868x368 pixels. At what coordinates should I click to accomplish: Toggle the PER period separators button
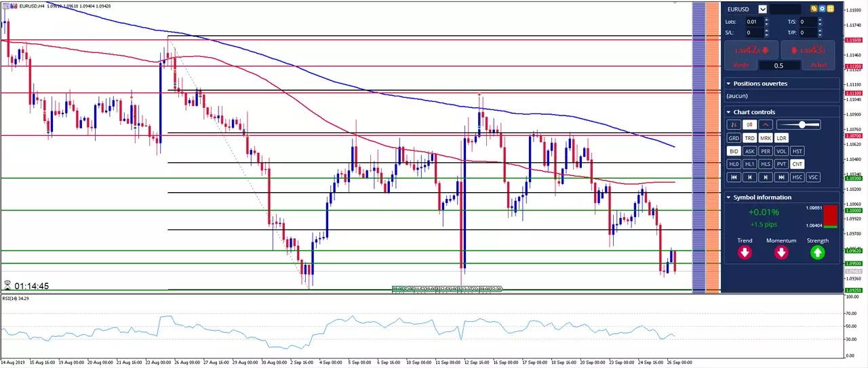click(x=766, y=151)
